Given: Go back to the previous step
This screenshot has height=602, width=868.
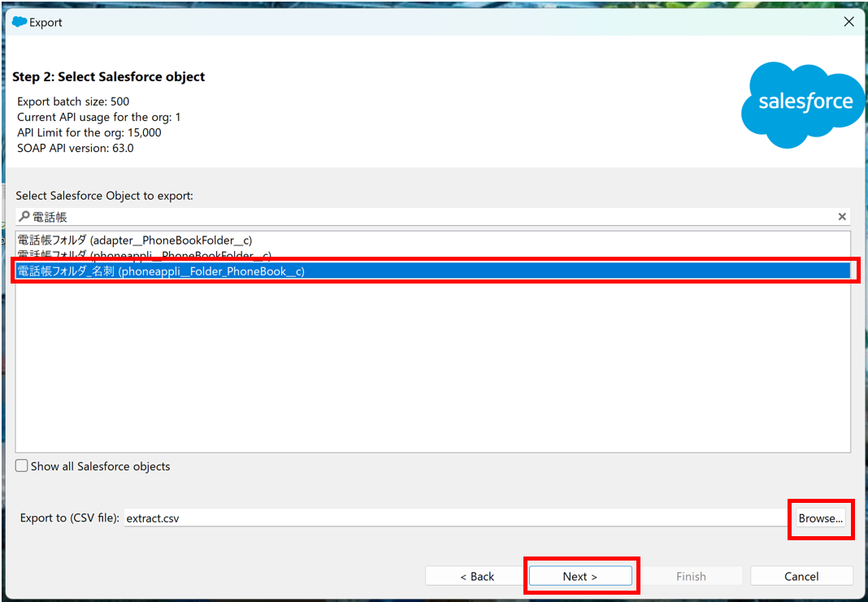Looking at the screenshot, I should [477, 576].
